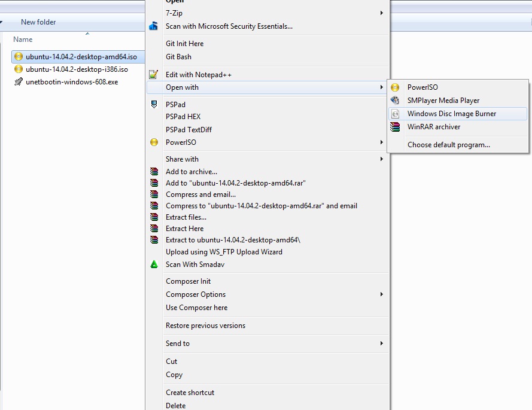This screenshot has width=532, height=410.
Task: Click PowerISO icon in Open with submenu
Action: point(395,87)
